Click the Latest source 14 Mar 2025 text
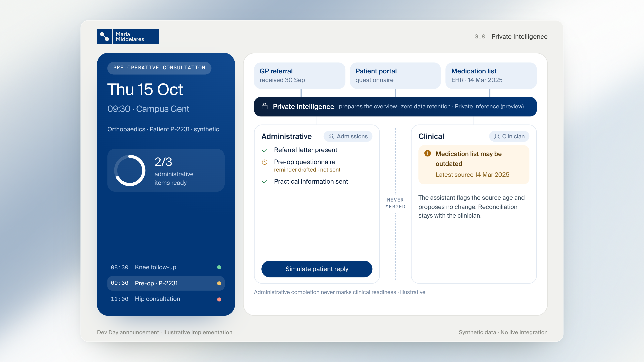 [x=472, y=175]
